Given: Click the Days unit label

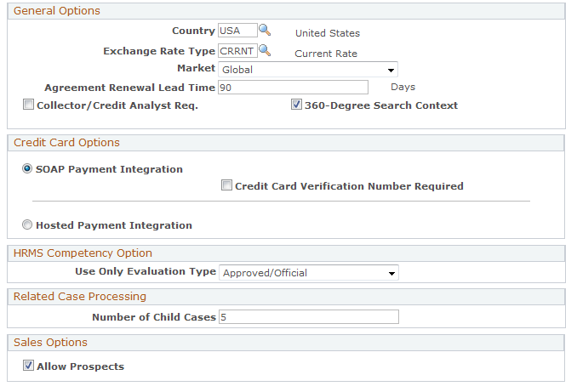Looking at the screenshot, I should tap(403, 87).
